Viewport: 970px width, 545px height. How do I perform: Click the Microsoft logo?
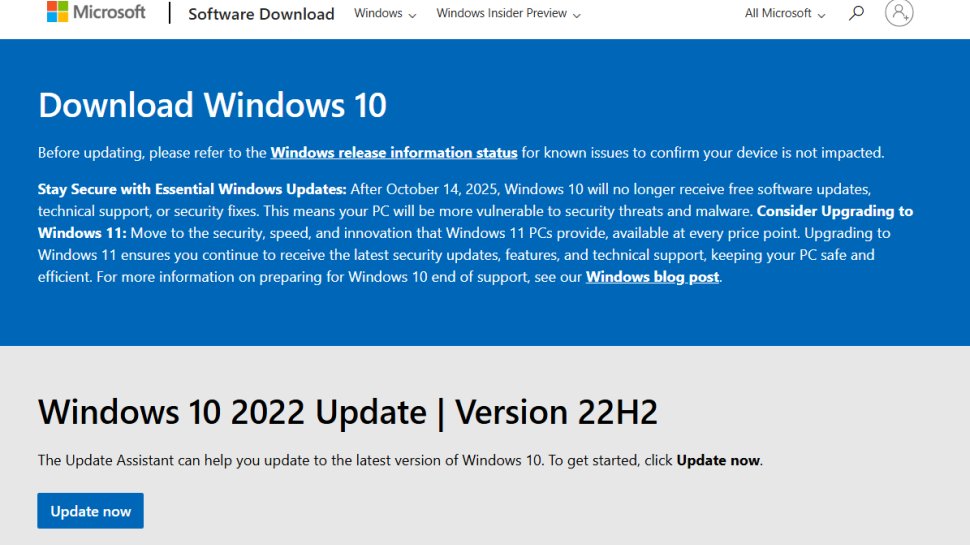96,12
